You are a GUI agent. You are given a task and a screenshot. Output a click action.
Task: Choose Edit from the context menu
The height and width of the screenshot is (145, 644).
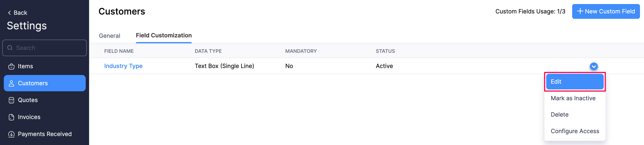pyautogui.click(x=575, y=81)
